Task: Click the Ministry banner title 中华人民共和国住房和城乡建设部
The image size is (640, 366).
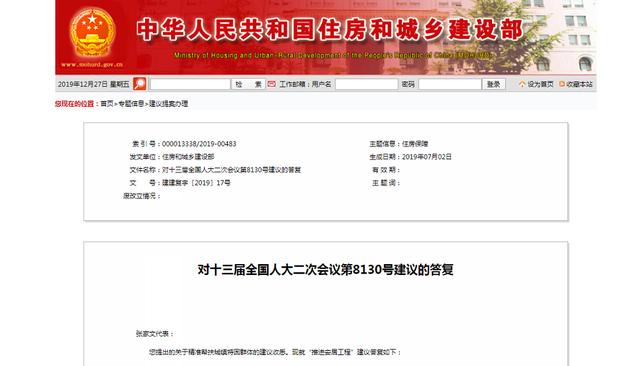Action: (x=330, y=30)
